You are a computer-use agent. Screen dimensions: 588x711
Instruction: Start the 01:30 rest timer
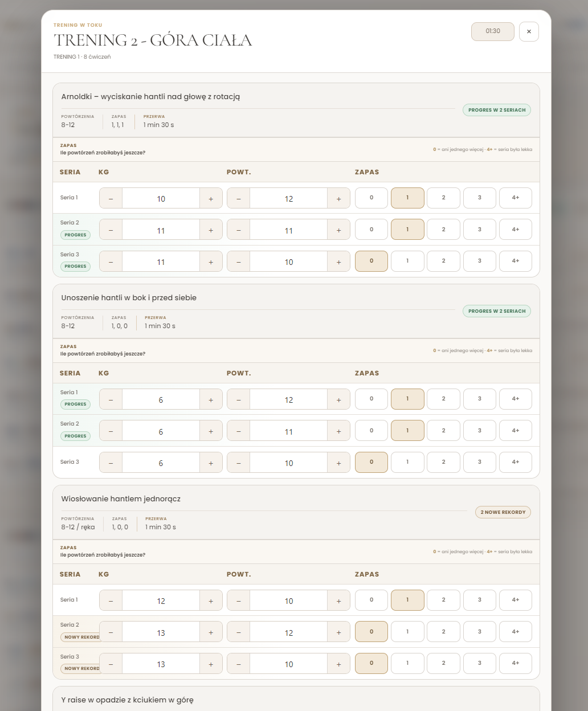click(x=493, y=31)
